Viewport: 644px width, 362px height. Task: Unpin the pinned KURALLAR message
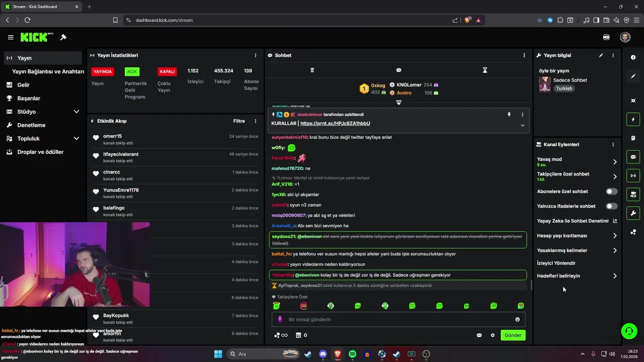click(509, 115)
